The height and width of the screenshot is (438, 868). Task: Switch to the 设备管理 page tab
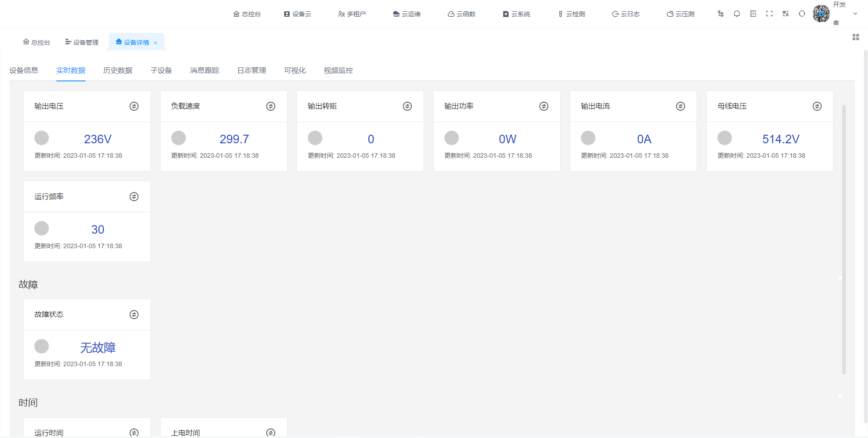pos(82,42)
